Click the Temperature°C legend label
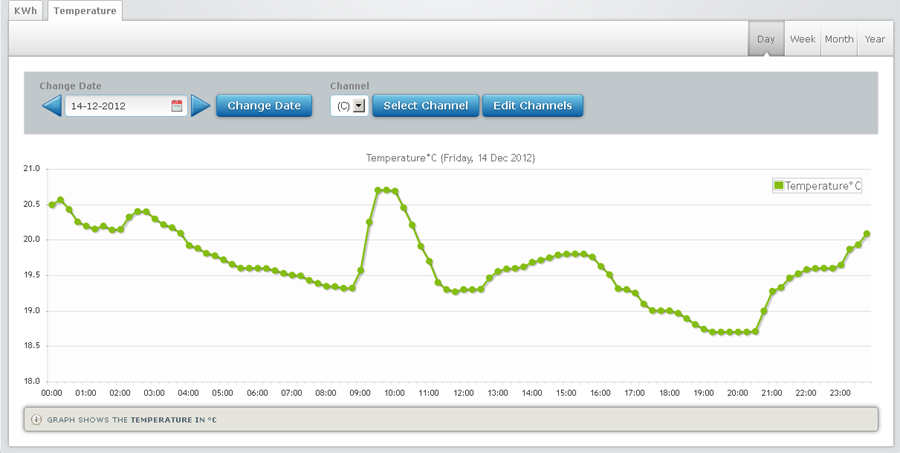 point(823,185)
